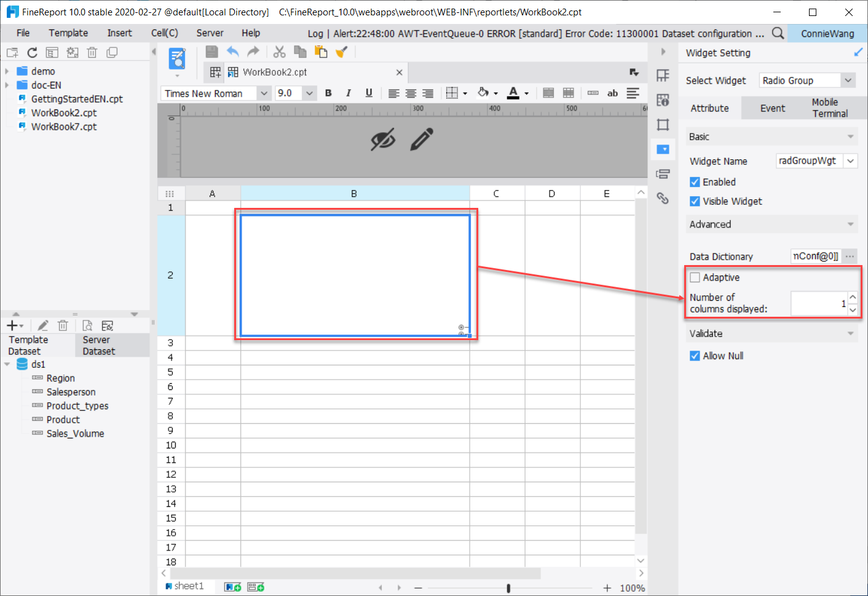Switch to the Mobile Terminal tab
The height and width of the screenshot is (596, 868).
830,108
